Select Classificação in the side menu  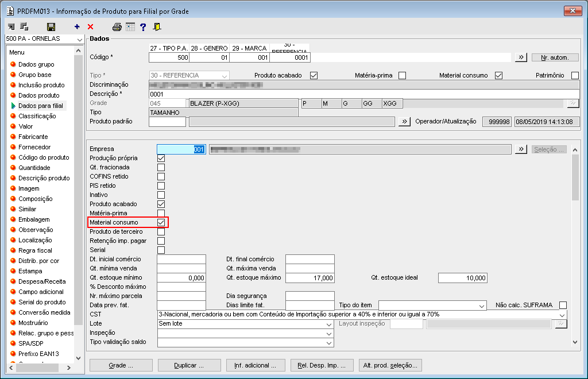tap(37, 116)
